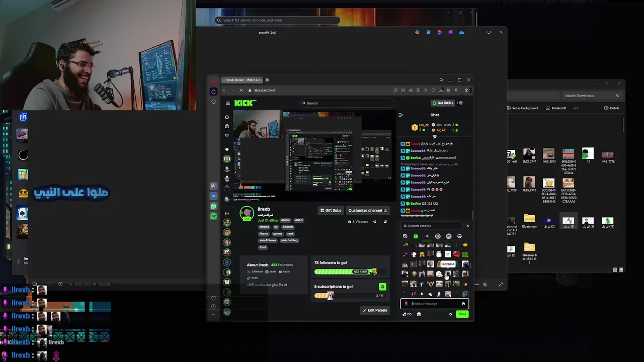The image size is (644, 362).
Task: Open the recent emotes tab
Action: [405, 236]
